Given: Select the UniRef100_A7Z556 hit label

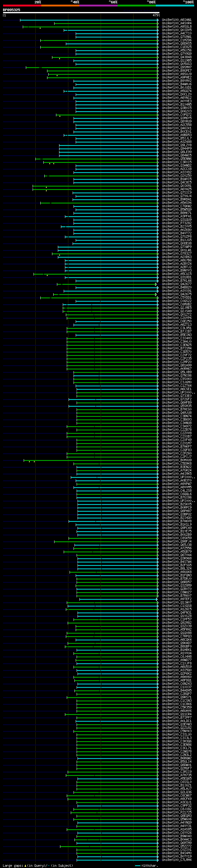Looking at the screenshot, I should [x=176, y=548].
